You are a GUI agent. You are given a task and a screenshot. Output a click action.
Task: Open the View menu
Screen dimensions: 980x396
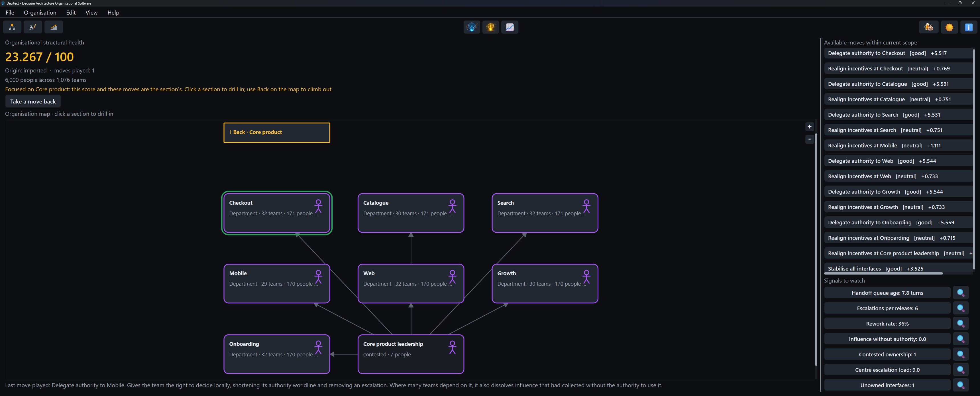coord(91,13)
